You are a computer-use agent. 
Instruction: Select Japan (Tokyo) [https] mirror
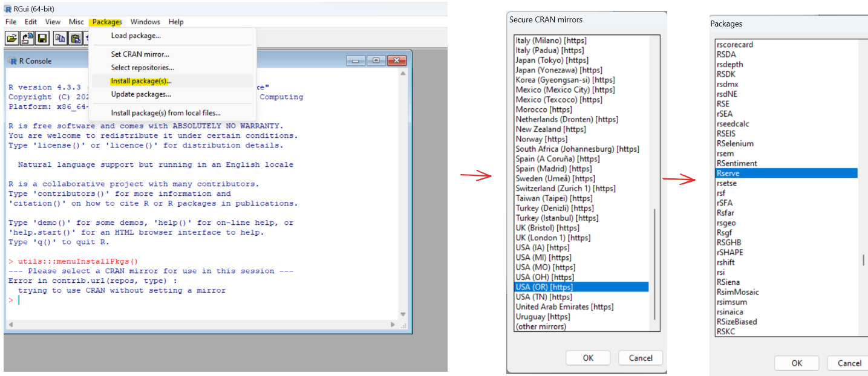coord(581,60)
